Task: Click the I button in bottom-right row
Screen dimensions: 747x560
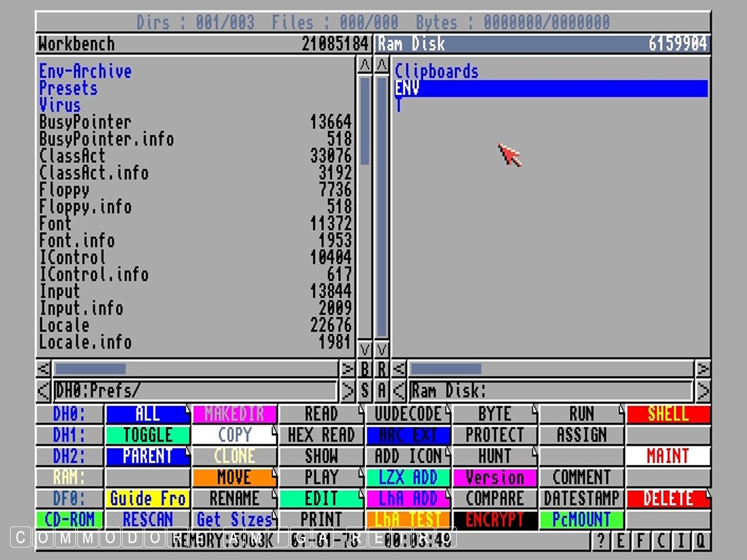Action: tap(681, 541)
